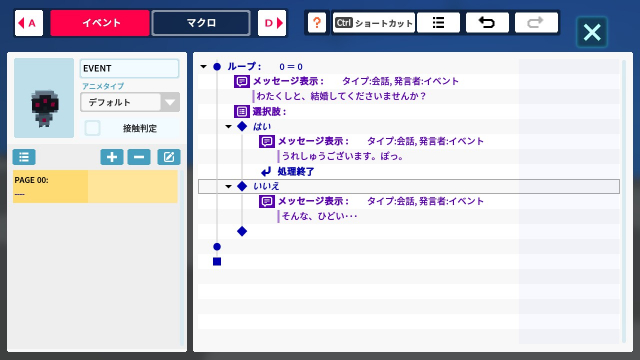640x360 pixels.
Task: Add a new page with plus icon
Action: [x=112, y=157]
